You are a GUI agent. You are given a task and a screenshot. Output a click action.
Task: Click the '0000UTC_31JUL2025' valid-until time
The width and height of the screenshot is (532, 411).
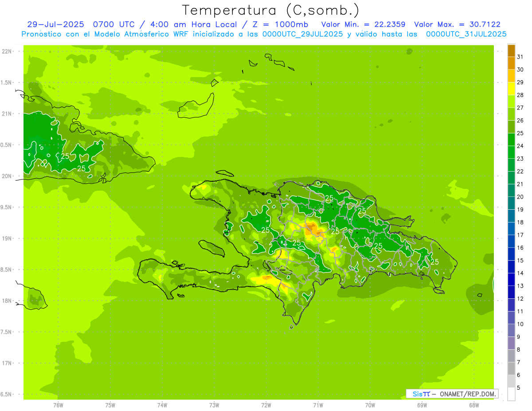tap(466, 34)
